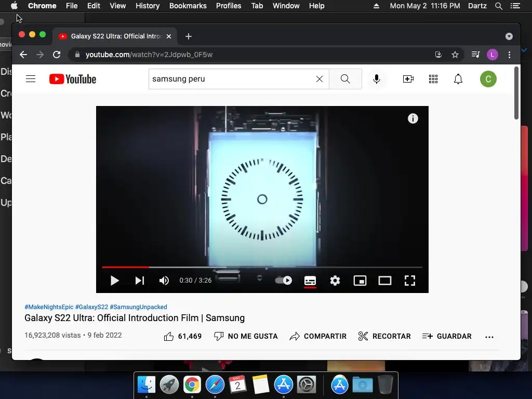Play the video
532x399 pixels.
click(x=114, y=281)
